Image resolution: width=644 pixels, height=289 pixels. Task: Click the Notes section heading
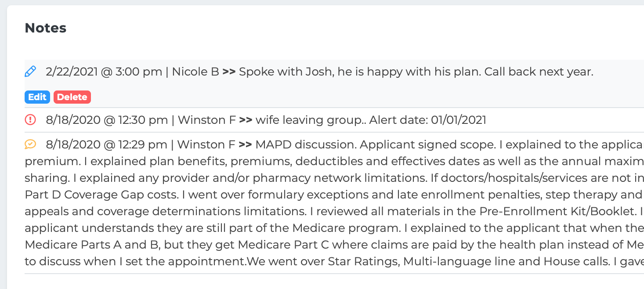(x=46, y=28)
